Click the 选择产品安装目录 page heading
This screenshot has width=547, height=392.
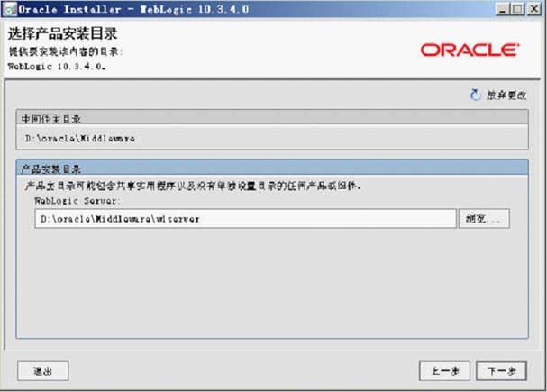[x=62, y=33]
